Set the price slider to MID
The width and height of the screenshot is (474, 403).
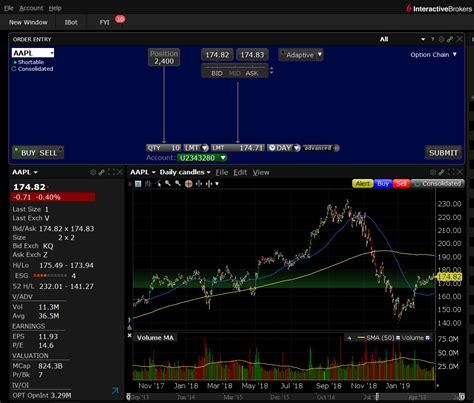[x=235, y=73]
